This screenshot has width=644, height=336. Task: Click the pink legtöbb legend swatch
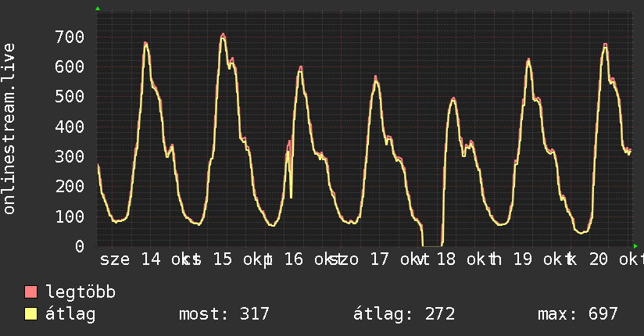30,291
